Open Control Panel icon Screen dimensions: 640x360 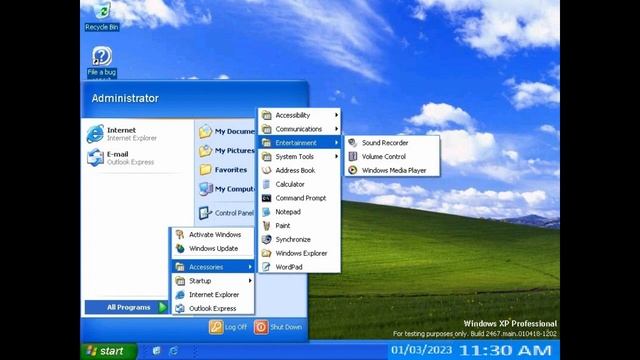click(205, 213)
